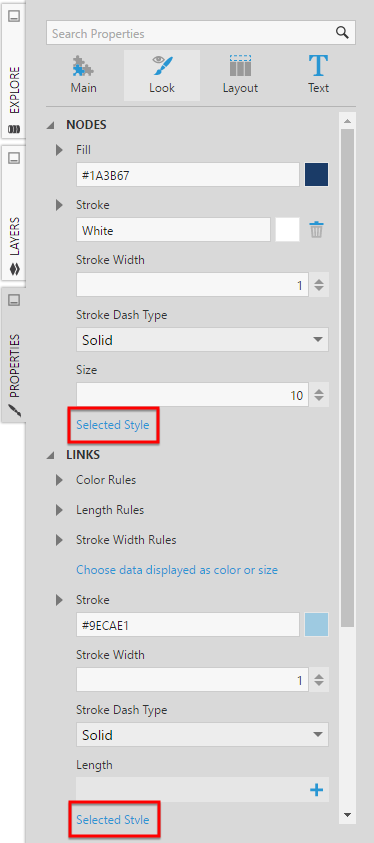Collapse the NODES section
Viewport: 374px width, 843px height.
(51, 125)
